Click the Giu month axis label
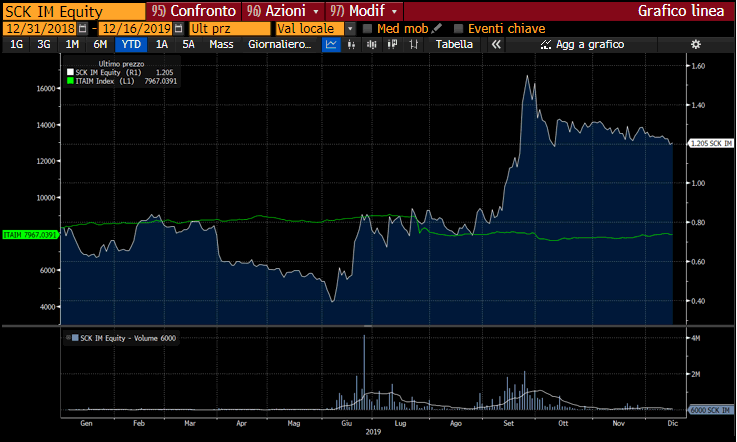Viewport: 737px width, 442px height. pyautogui.click(x=346, y=423)
